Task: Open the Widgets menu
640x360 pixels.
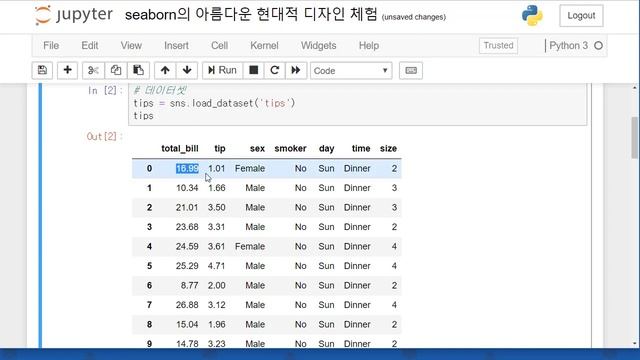Action: pos(319,45)
